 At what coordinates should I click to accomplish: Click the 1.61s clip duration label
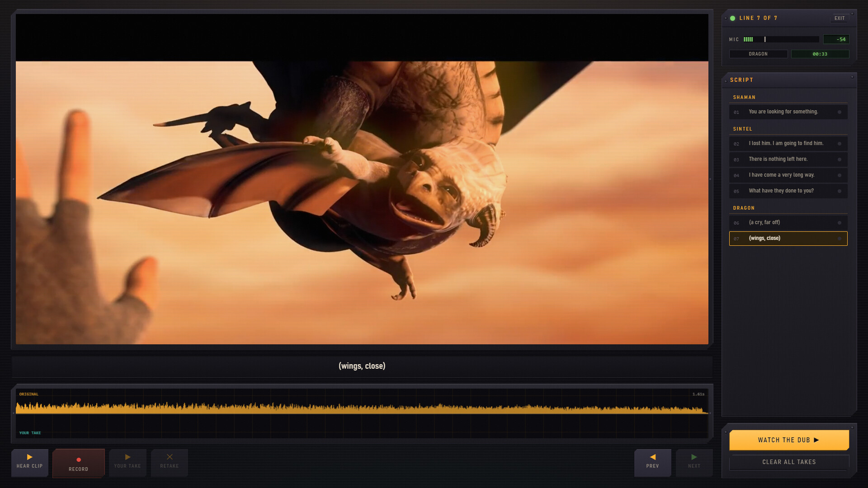pos(698,394)
